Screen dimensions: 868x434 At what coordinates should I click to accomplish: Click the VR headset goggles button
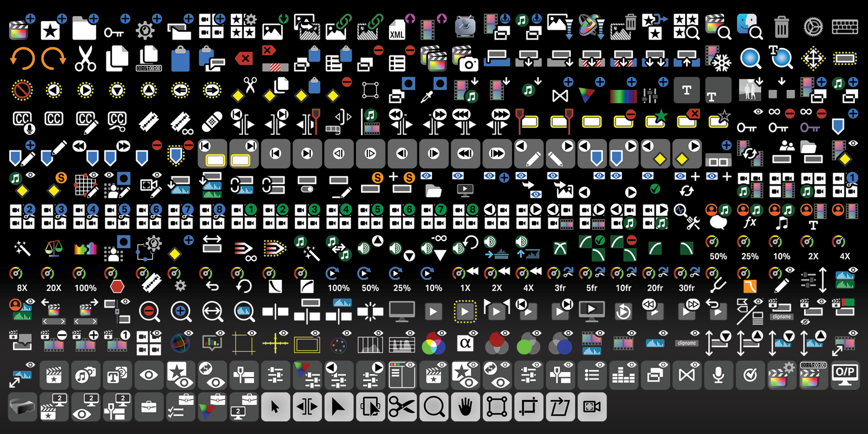click(x=22, y=407)
